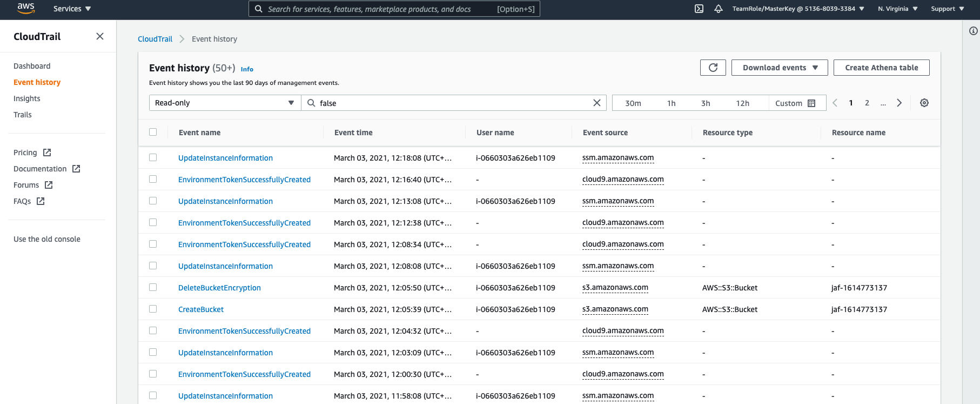Image resolution: width=980 pixels, height=404 pixels.
Task: Open the Support dropdown menu
Action: pyautogui.click(x=948, y=9)
